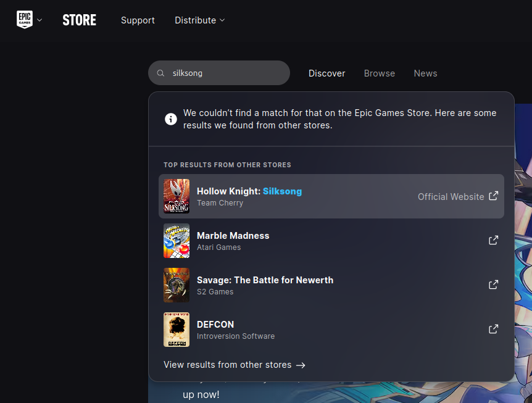Click the Epic Games logo

pyautogui.click(x=25, y=20)
